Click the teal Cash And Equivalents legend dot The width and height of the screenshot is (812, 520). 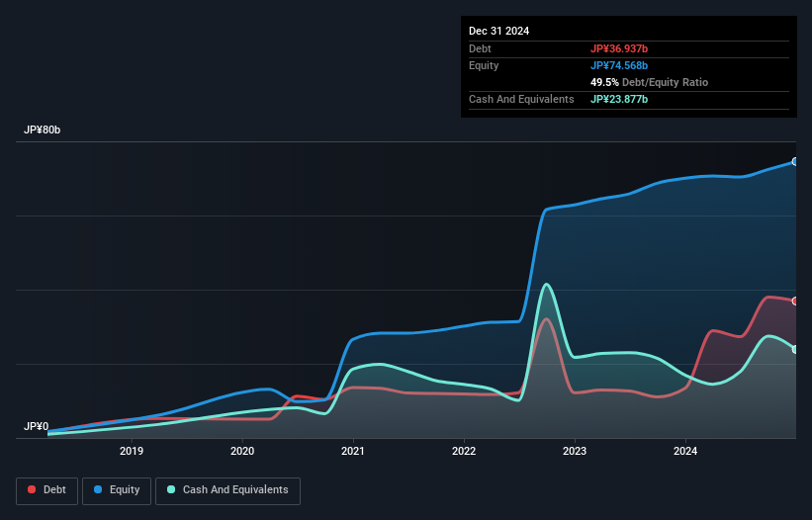pos(171,489)
